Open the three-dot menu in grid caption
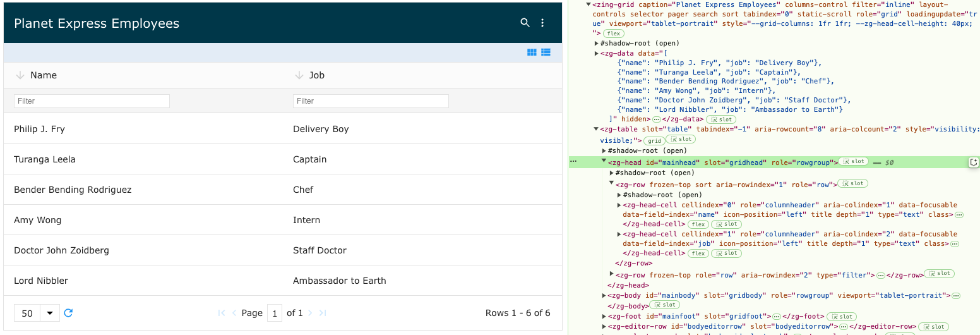The height and width of the screenshot is (335, 980). coord(542,23)
